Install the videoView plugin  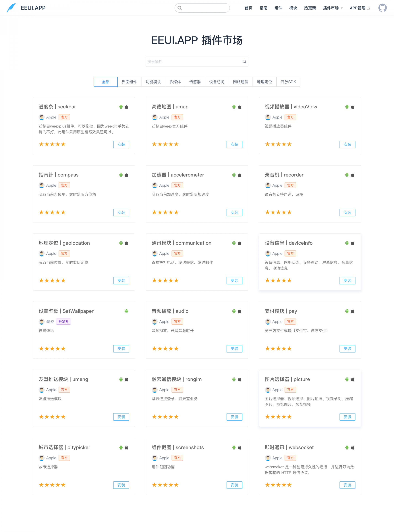tap(347, 144)
